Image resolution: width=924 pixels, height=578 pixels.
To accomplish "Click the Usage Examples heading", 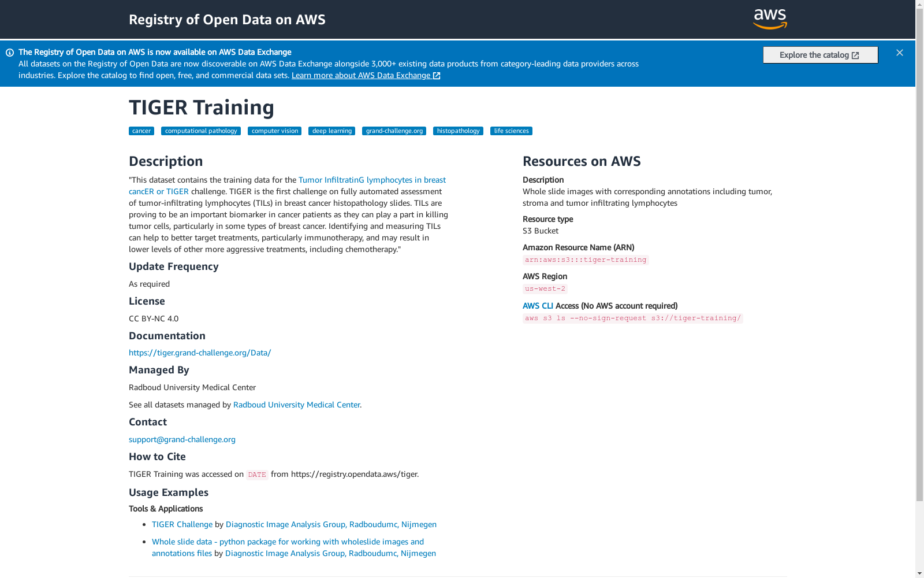I will click(x=169, y=492).
